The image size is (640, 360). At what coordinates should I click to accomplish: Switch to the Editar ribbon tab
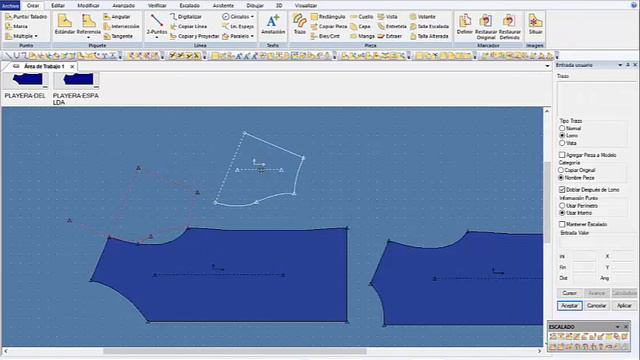tap(58, 6)
